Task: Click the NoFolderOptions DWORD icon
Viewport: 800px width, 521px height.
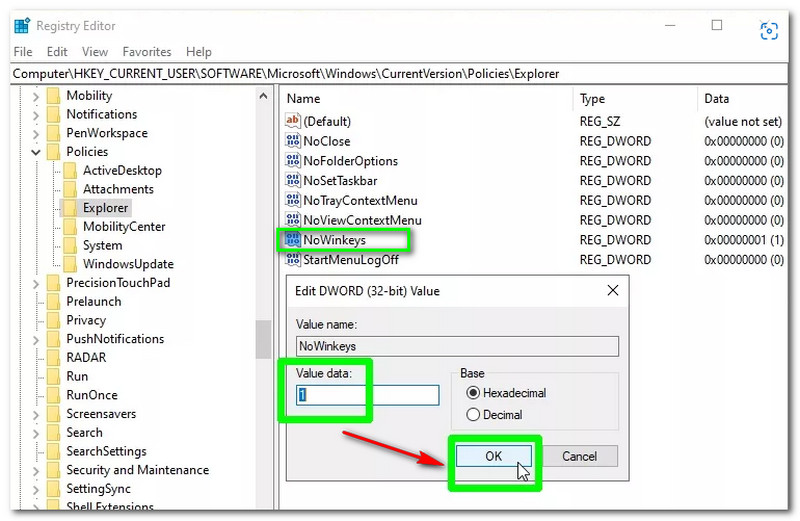Action: tap(293, 161)
